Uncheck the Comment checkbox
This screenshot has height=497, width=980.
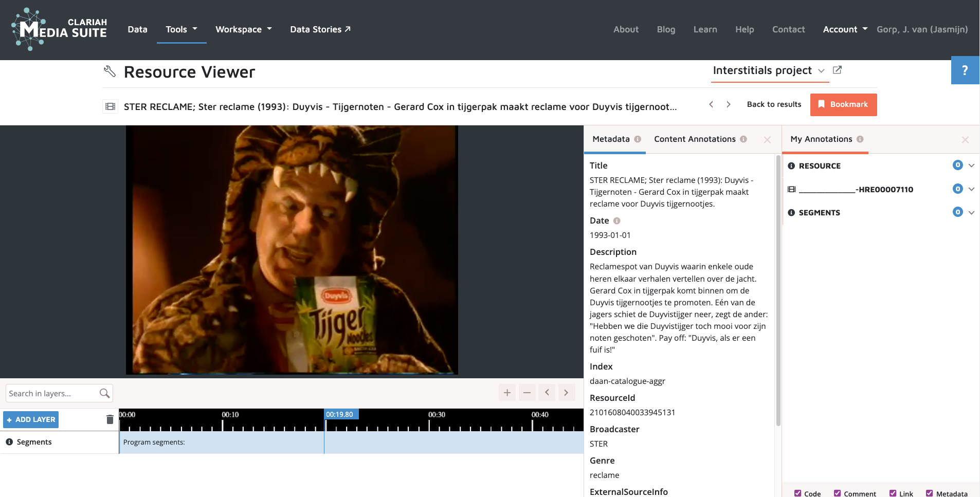point(838,493)
